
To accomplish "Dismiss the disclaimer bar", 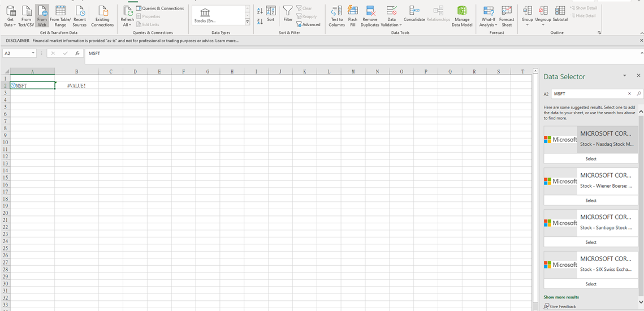I will click(642, 41).
